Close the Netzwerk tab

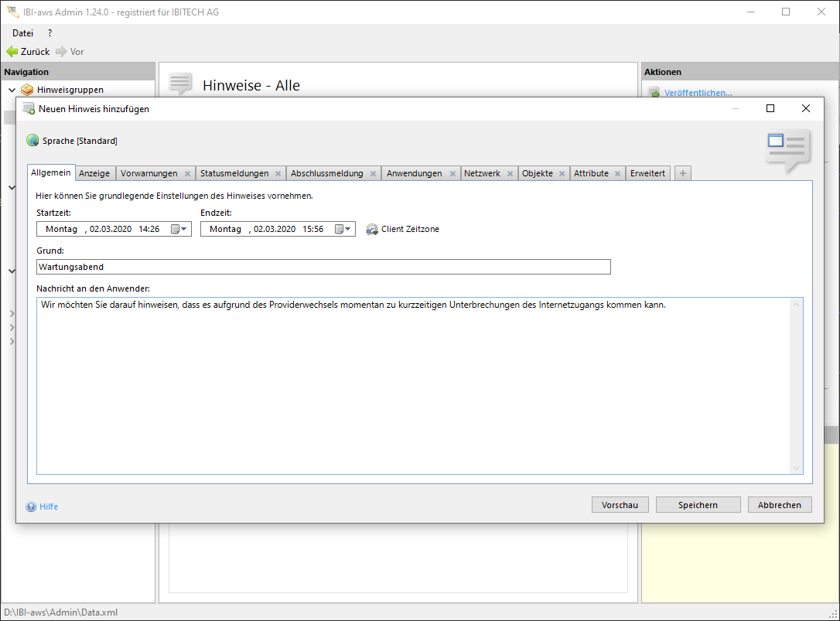tap(510, 174)
